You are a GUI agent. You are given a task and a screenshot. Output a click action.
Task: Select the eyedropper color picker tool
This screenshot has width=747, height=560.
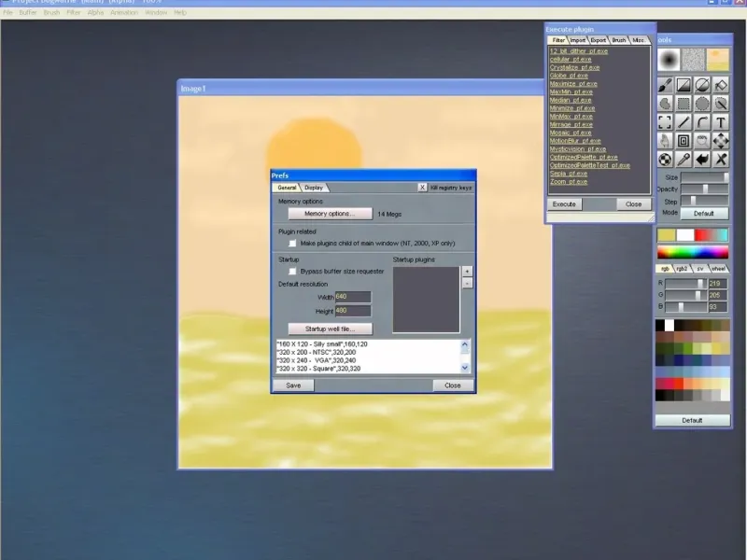(684, 160)
